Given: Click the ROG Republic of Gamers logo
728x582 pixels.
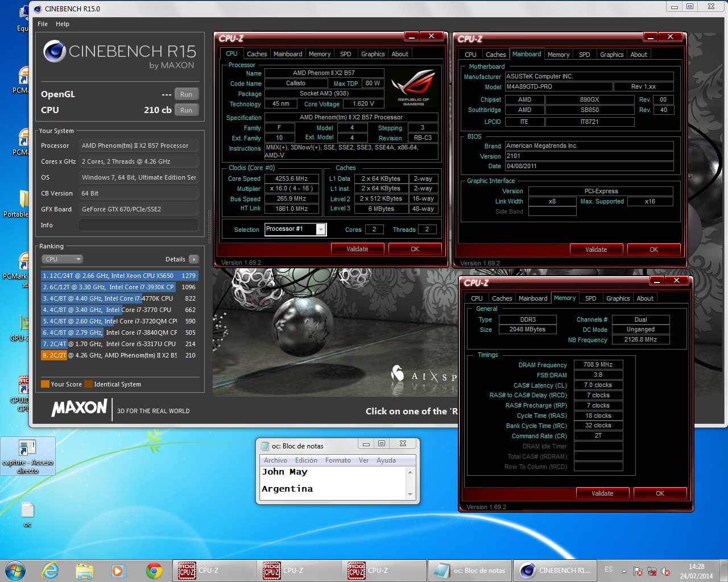Looking at the screenshot, I should pos(413,87).
